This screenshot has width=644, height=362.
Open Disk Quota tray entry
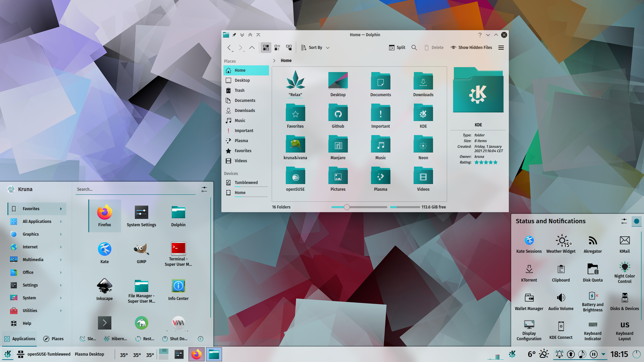[x=593, y=273]
